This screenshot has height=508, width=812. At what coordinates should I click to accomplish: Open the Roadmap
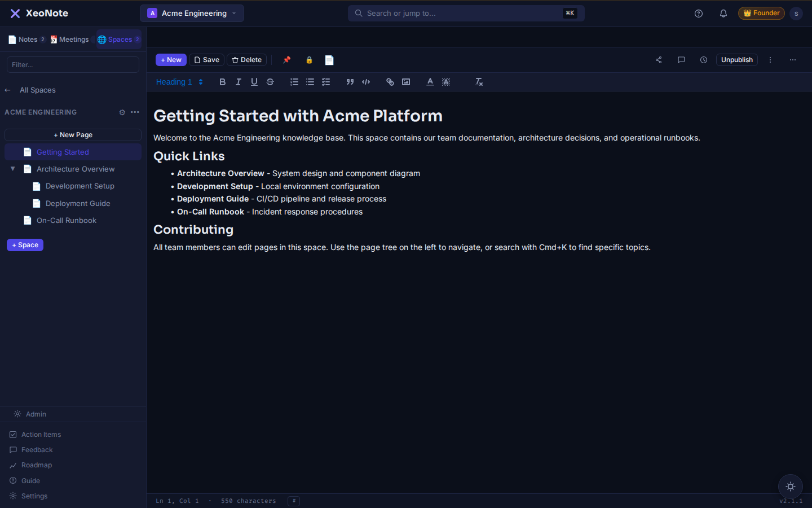pos(30,465)
